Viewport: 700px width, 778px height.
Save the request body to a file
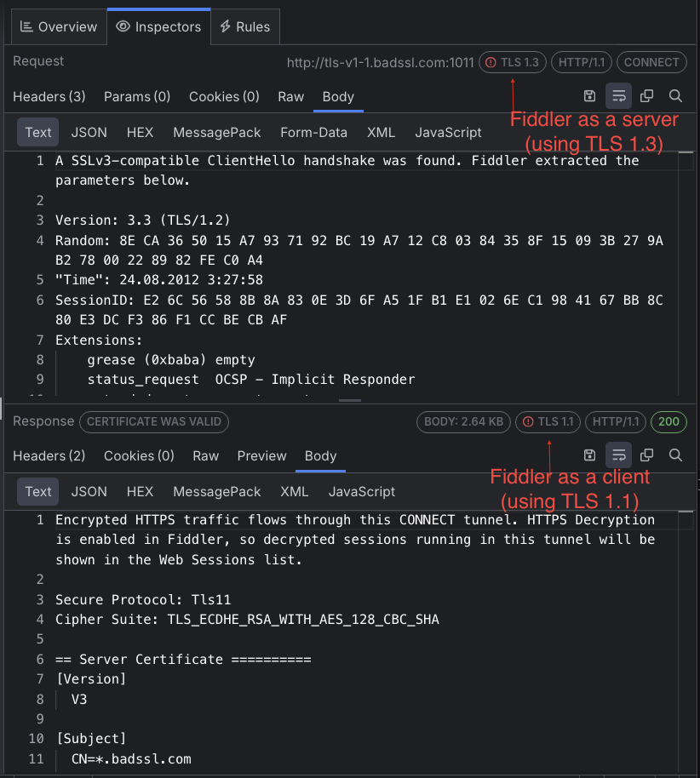pyautogui.click(x=589, y=96)
